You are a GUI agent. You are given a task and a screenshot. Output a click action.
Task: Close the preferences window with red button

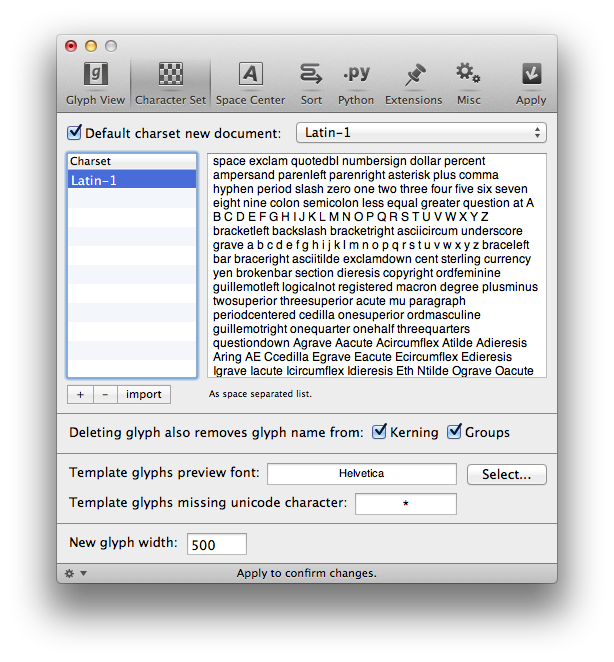71,46
